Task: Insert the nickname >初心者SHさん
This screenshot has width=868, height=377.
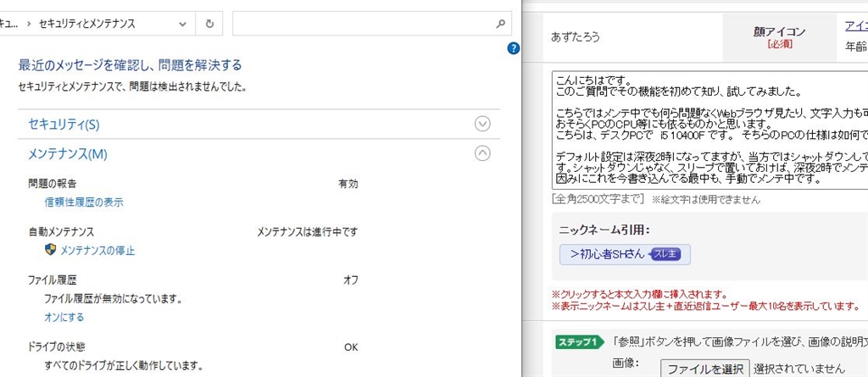Action: (x=607, y=253)
